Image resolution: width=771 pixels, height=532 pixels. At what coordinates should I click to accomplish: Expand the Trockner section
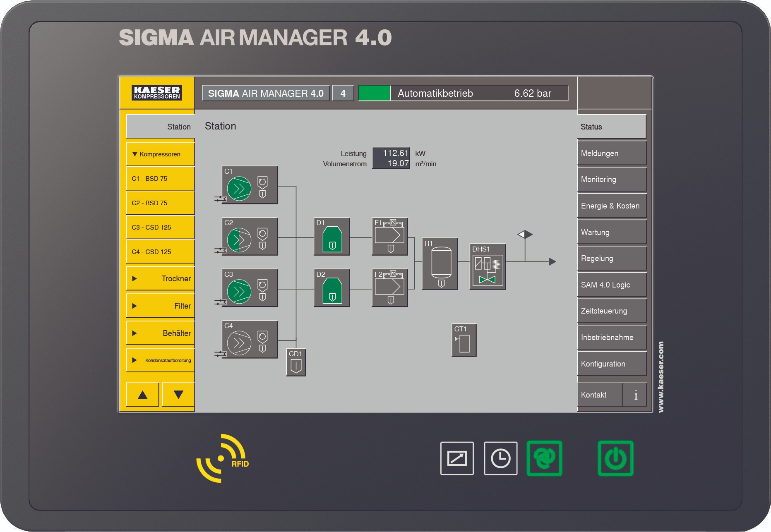(x=160, y=278)
